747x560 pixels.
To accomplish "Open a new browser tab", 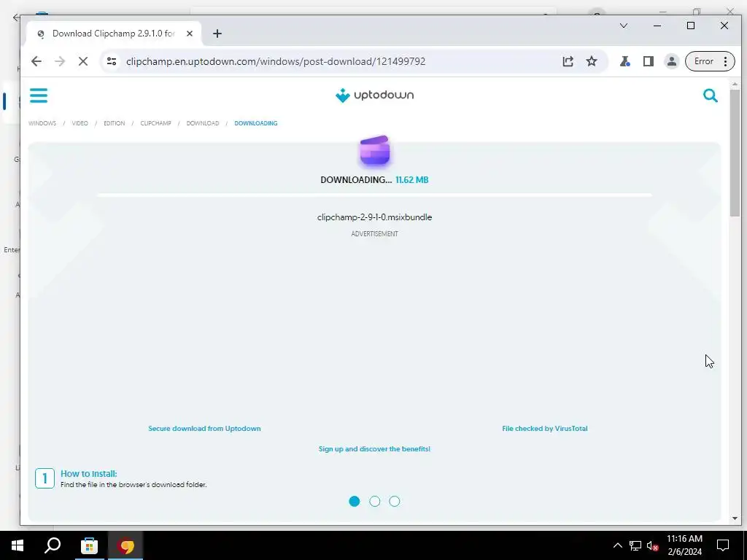I will click(217, 34).
